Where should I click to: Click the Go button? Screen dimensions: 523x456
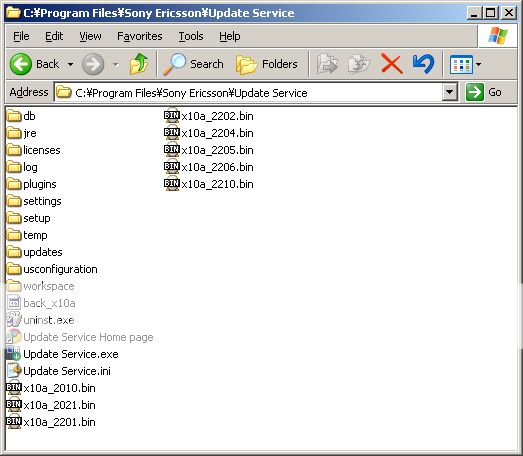click(x=484, y=92)
